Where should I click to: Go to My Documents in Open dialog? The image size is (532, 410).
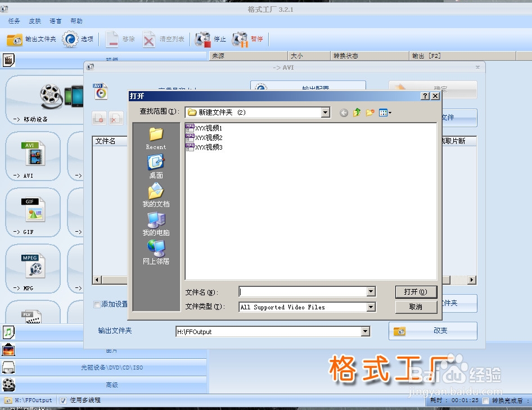[x=156, y=195]
